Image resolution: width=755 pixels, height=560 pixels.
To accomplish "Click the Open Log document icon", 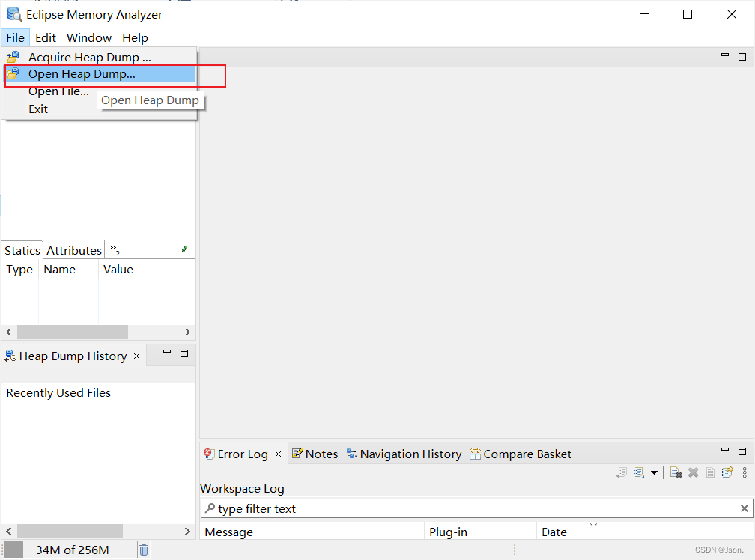I will click(710, 473).
